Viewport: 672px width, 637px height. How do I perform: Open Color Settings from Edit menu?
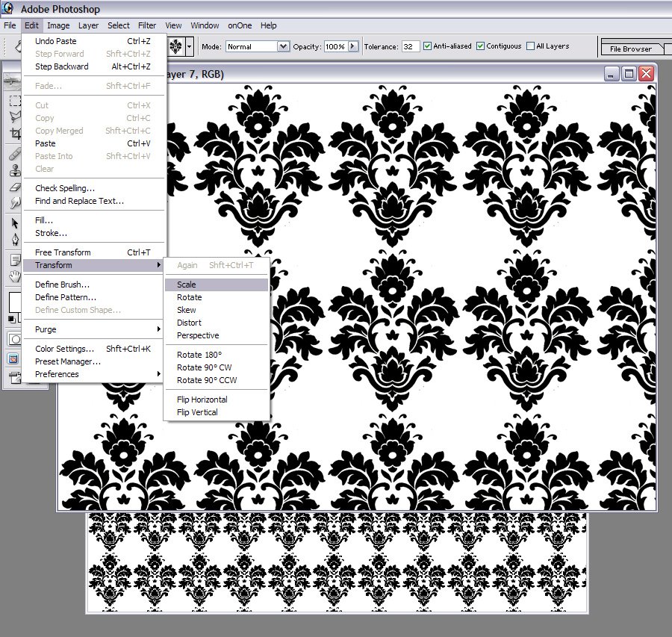click(93, 349)
